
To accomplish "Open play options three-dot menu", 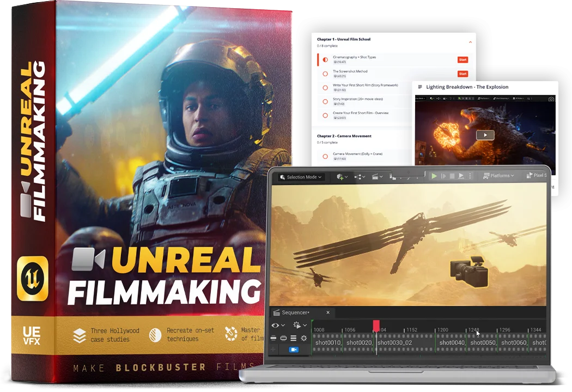I will pos(470,176).
